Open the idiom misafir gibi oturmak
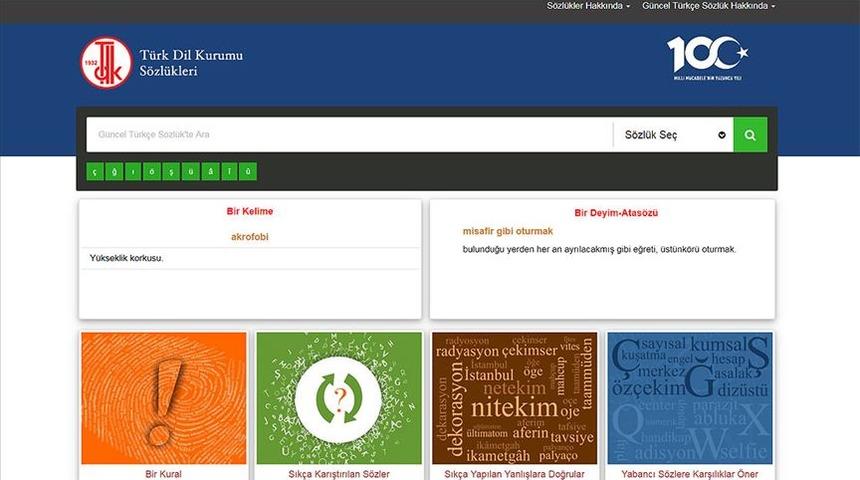860x480 pixels. (507, 231)
